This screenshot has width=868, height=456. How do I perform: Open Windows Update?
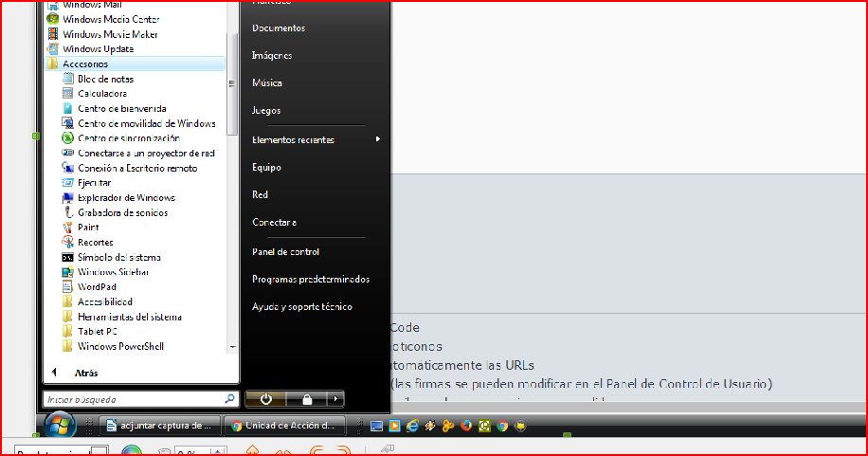click(98, 49)
